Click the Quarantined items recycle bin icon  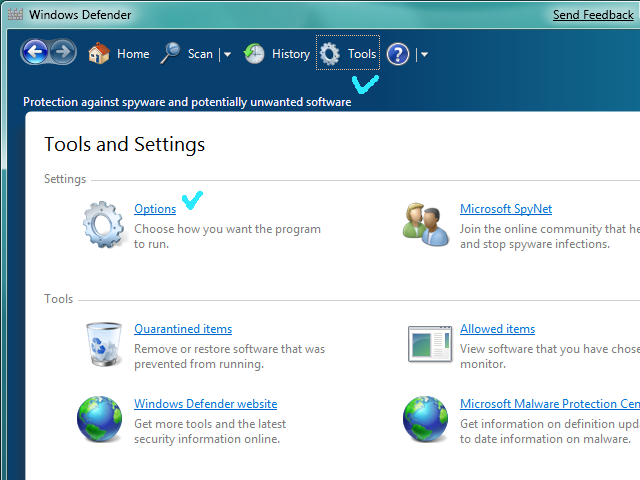[x=104, y=344]
